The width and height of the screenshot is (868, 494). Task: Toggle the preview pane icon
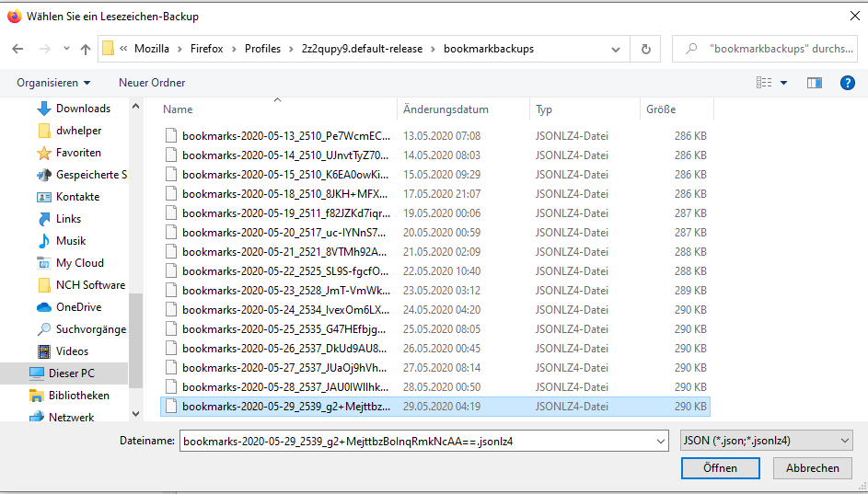coord(814,83)
